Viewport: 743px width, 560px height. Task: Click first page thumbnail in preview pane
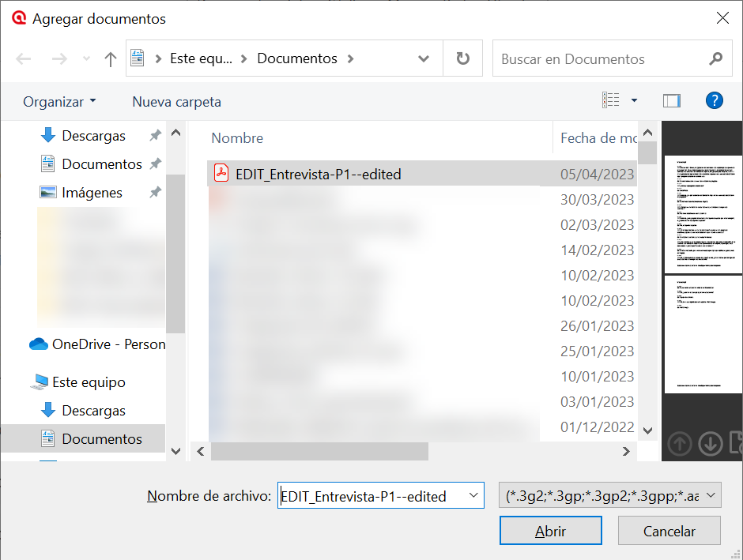pyautogui.click(x=703, y=214)
